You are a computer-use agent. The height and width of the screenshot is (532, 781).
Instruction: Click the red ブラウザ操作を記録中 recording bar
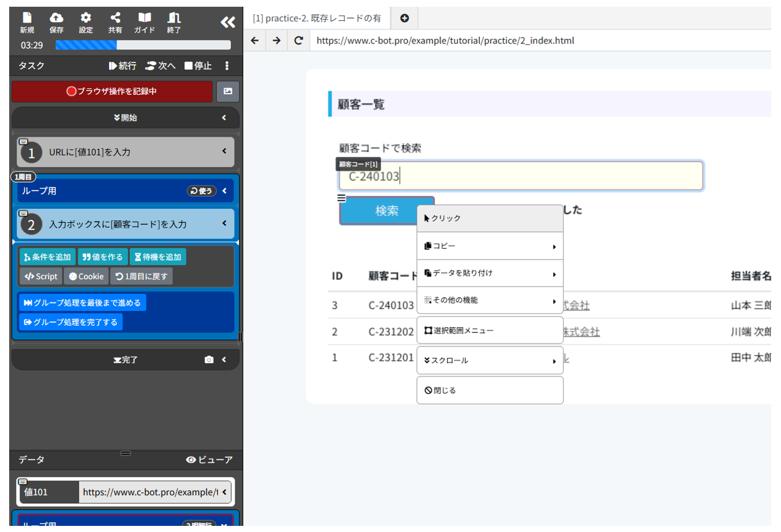[x=112, y=91]
